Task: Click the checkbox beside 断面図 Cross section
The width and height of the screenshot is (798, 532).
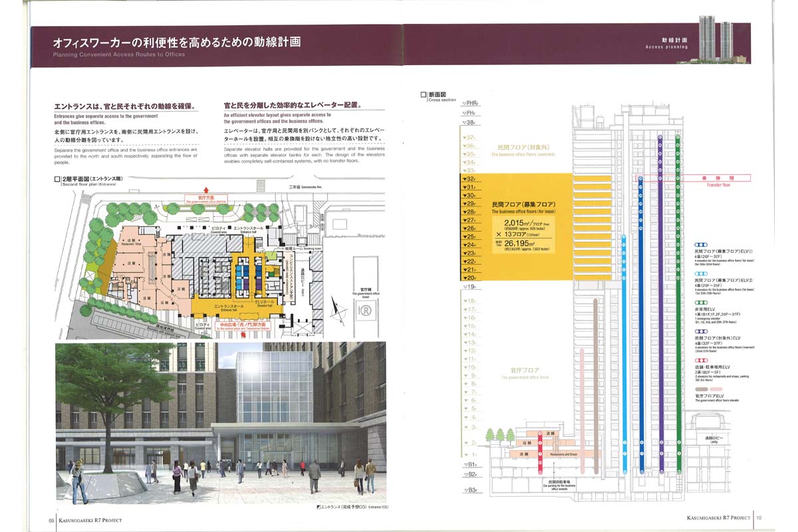Action: point(424,94)
